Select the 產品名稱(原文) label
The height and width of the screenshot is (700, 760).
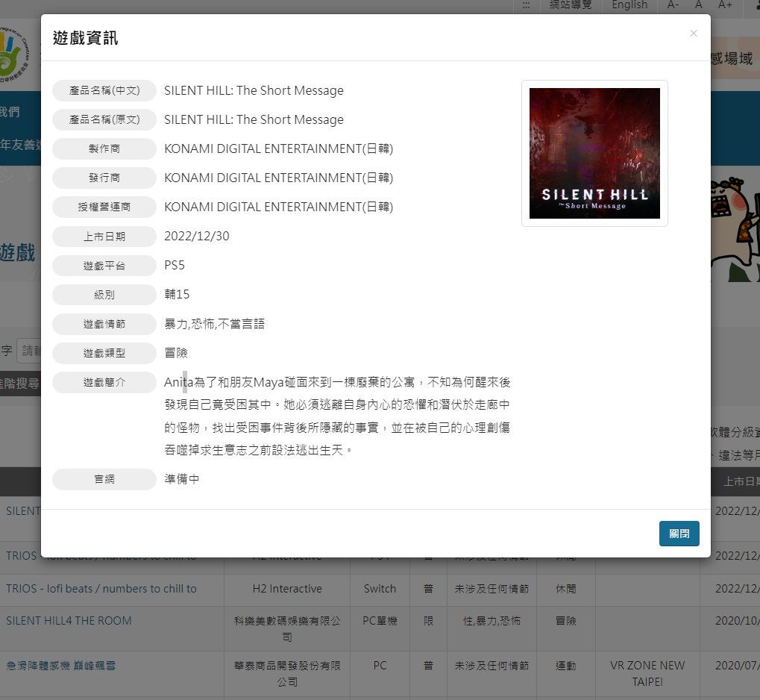(x=104, y=120)
